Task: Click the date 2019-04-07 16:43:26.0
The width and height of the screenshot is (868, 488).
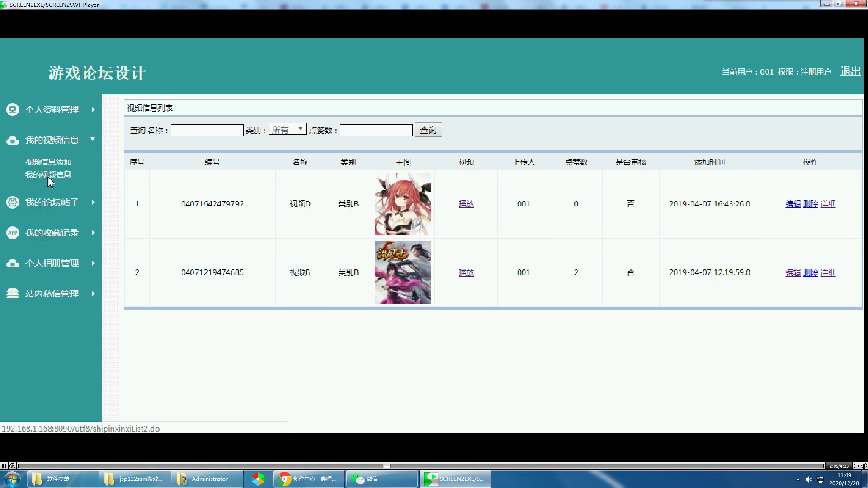Action: (x=709, y=204)
